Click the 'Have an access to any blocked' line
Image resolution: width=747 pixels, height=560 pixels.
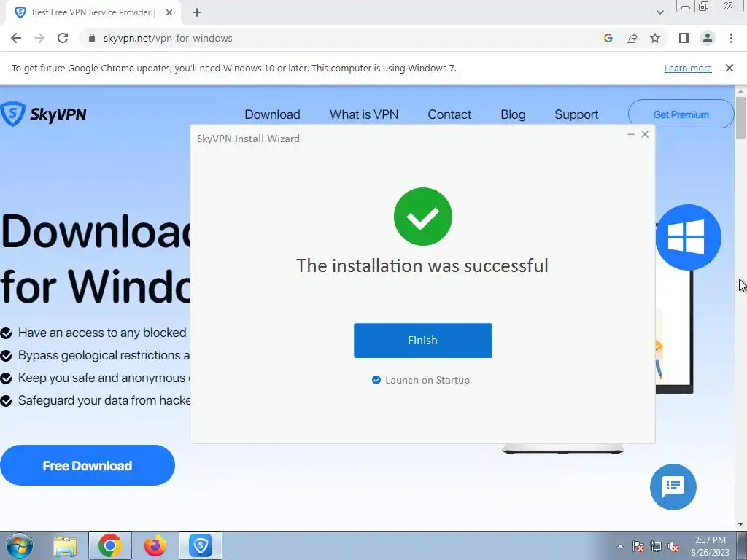102,332
